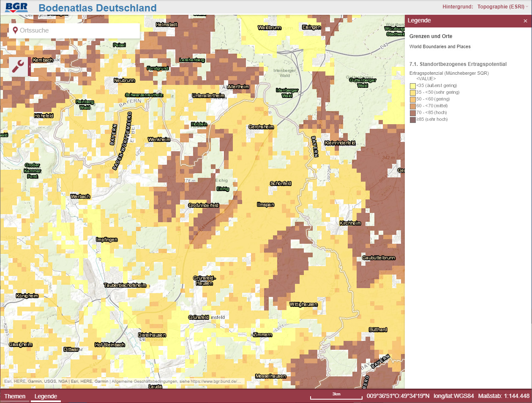The image size is (532, 403).
Task: Click the Lerchenberg map label
Action: point(192,60)
